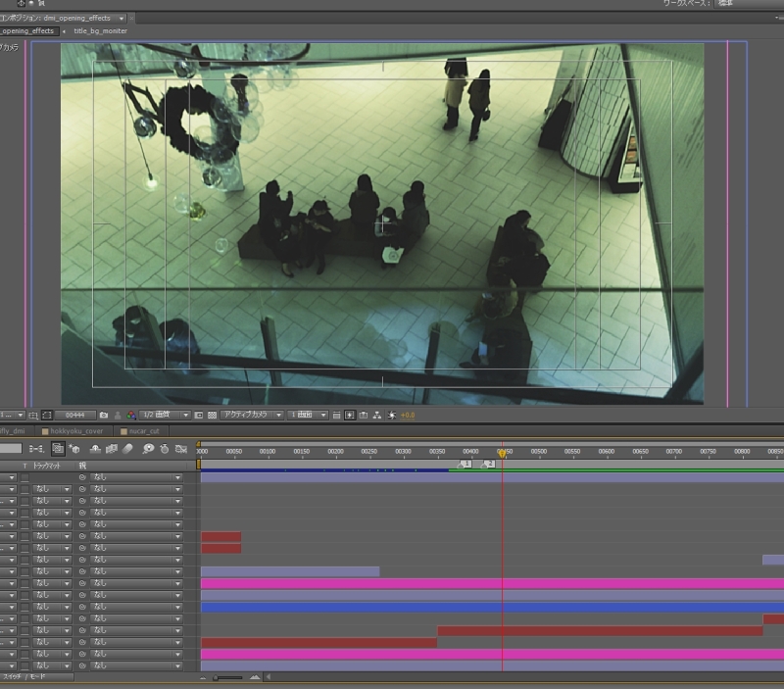Click the current time indicator on ruler
Screen dimensions: 784x689
point(502,453)
